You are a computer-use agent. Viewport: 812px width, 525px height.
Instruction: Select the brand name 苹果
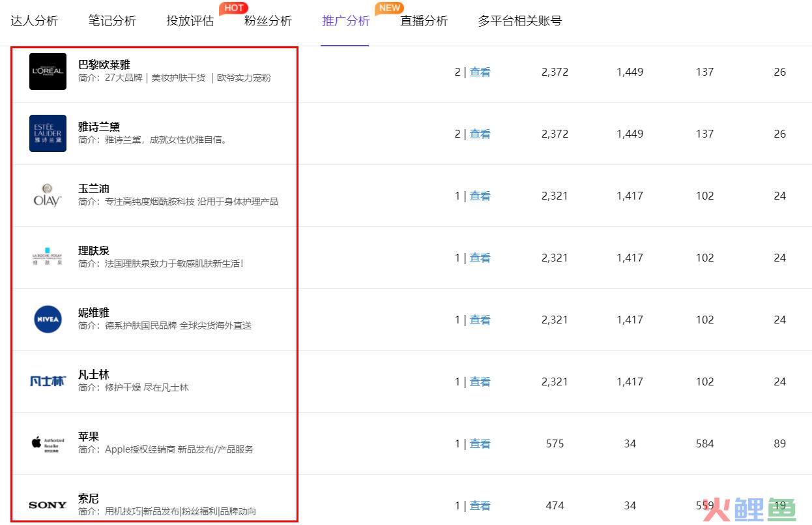[89, 436]
